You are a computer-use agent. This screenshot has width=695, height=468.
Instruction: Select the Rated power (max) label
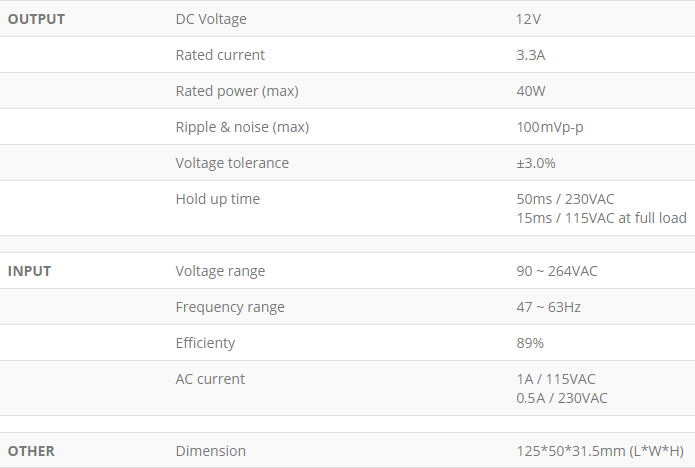tap(237, 91)
